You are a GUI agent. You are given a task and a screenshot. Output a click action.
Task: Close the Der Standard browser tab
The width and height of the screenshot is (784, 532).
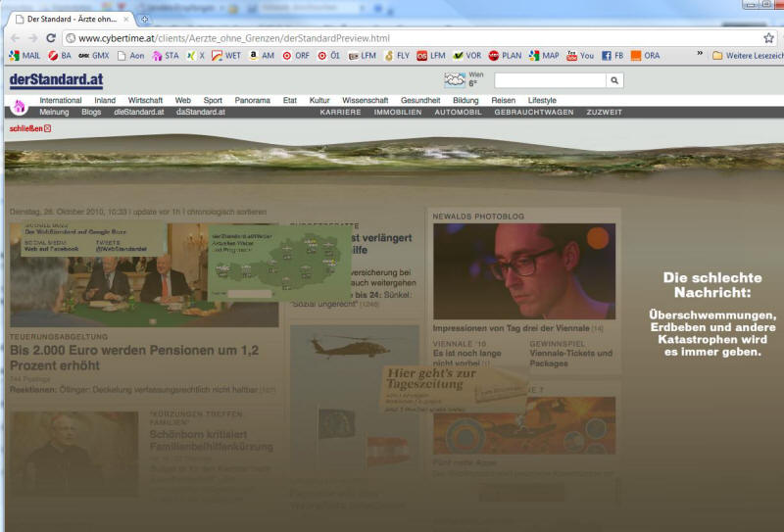pos(126,19)
